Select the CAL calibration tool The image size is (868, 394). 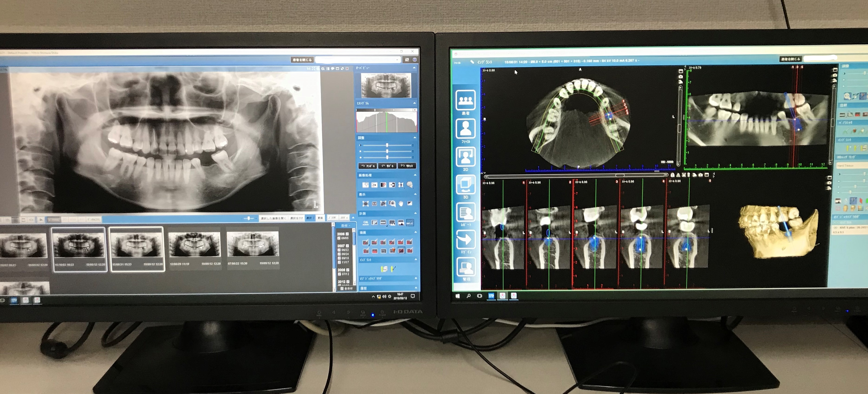pos(366,223)
